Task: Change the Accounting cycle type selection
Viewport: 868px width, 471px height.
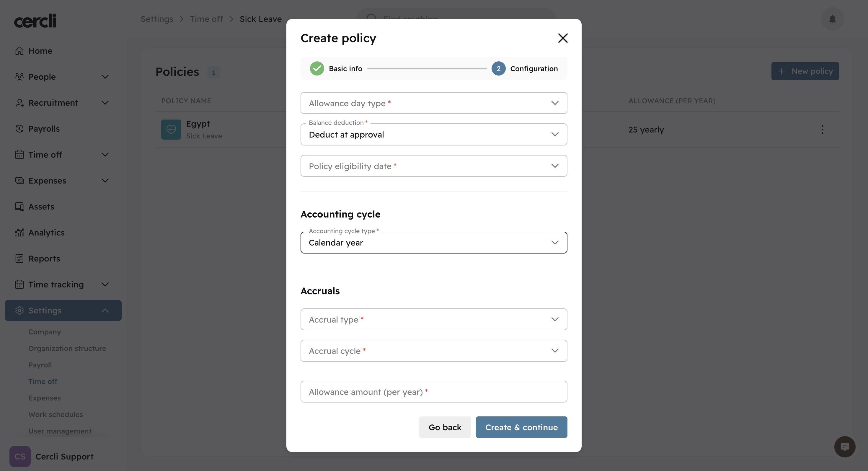Action: point(433,243)
